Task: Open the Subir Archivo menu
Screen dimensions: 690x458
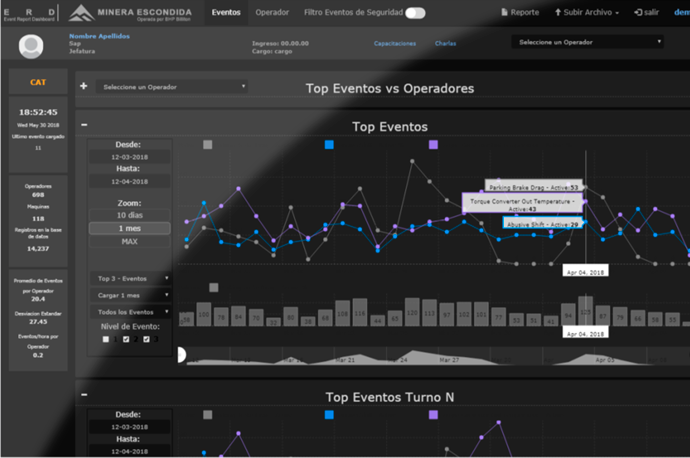Action: click(x=587, y=13)
